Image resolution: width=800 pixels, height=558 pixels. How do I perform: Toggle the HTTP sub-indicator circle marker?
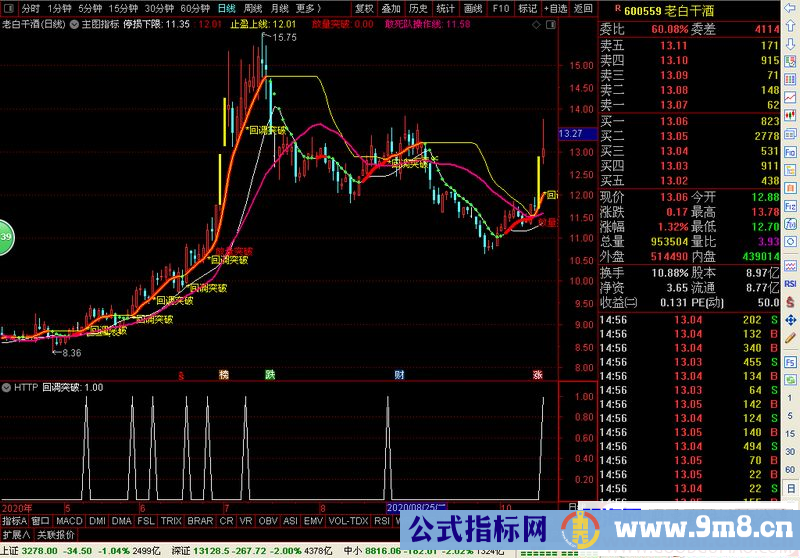click(x=7, y=387)
